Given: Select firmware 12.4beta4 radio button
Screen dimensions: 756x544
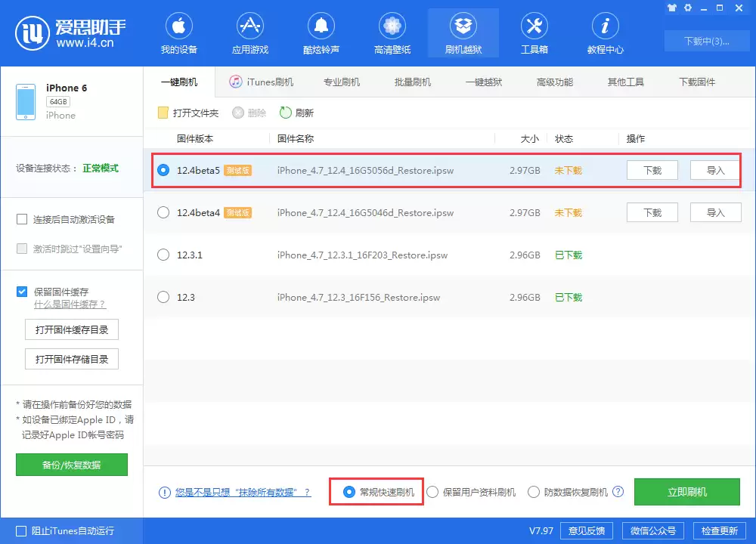Looking at the screenshot, I should [163, 212].
